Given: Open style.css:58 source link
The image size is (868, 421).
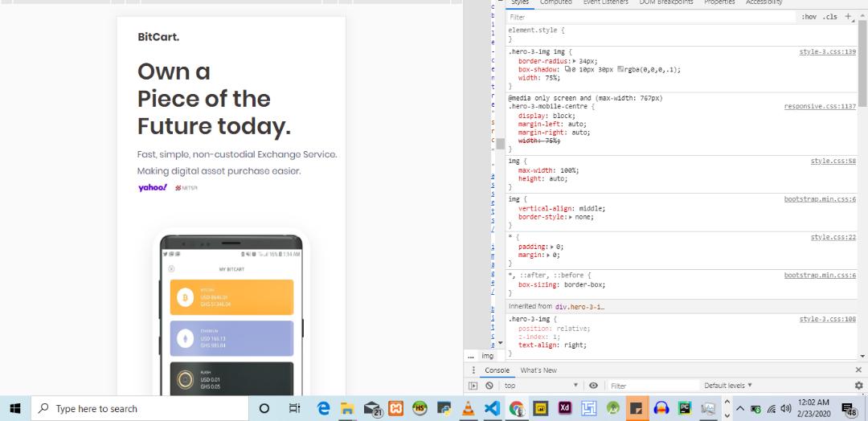Looking at the screenshot, I should click(x=833, y=161).
